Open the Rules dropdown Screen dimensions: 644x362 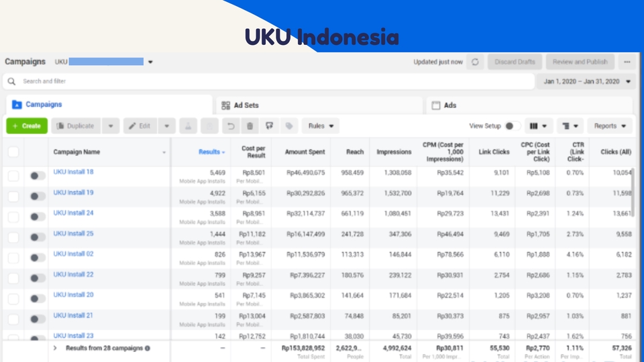coord(321,126)
